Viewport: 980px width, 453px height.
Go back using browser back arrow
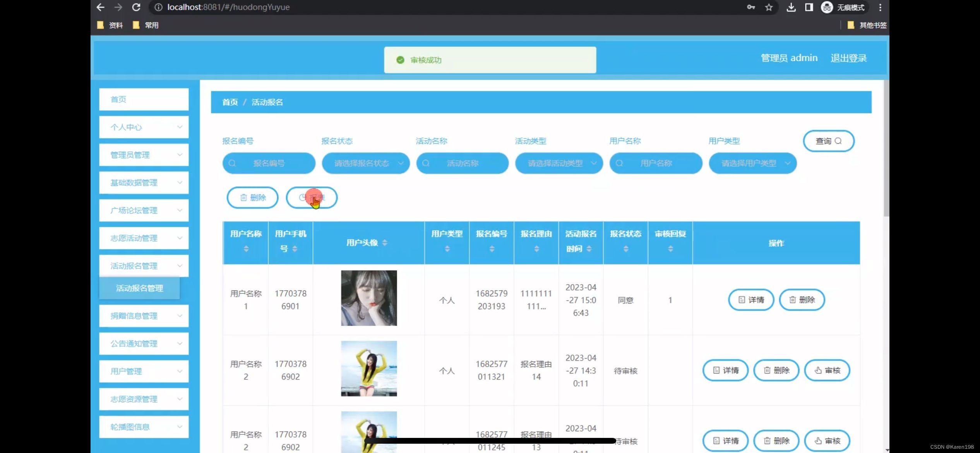tap(100, 7)
